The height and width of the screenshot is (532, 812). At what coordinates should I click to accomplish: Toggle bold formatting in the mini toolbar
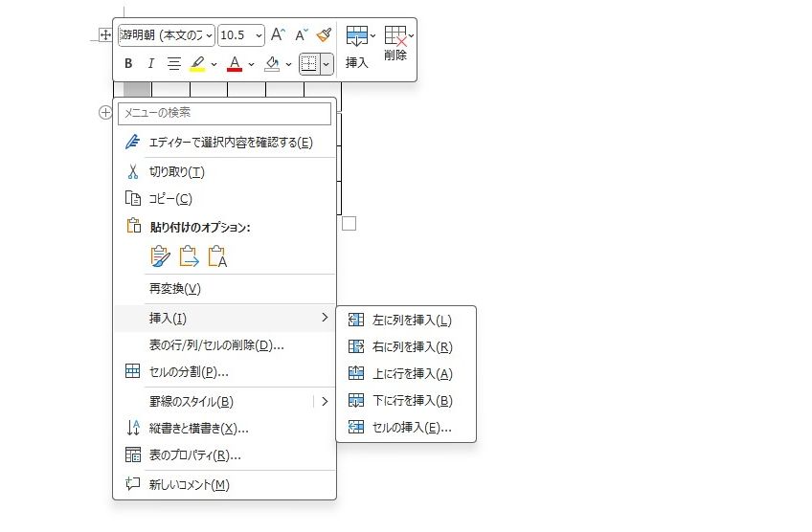[x=128, y=64]
